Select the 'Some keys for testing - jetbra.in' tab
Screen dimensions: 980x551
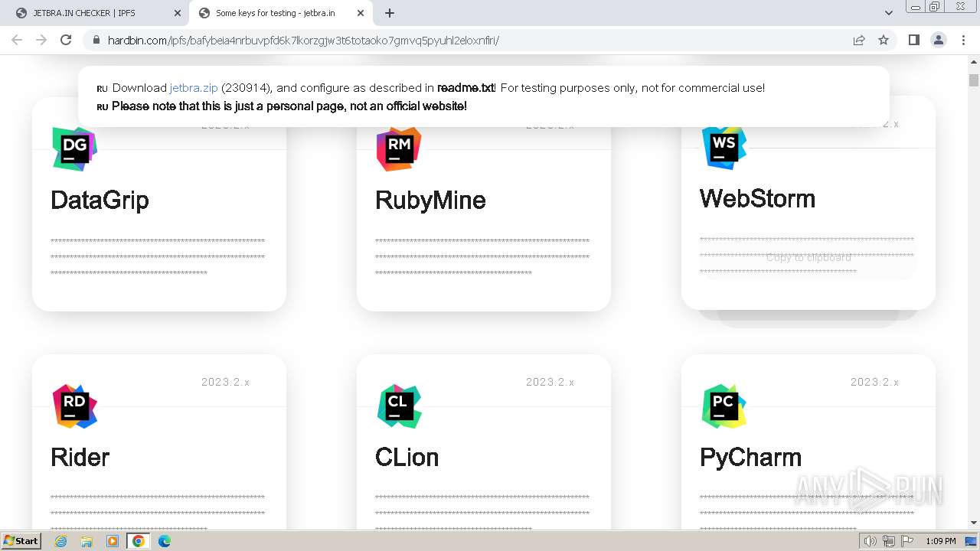pos(281,13)
